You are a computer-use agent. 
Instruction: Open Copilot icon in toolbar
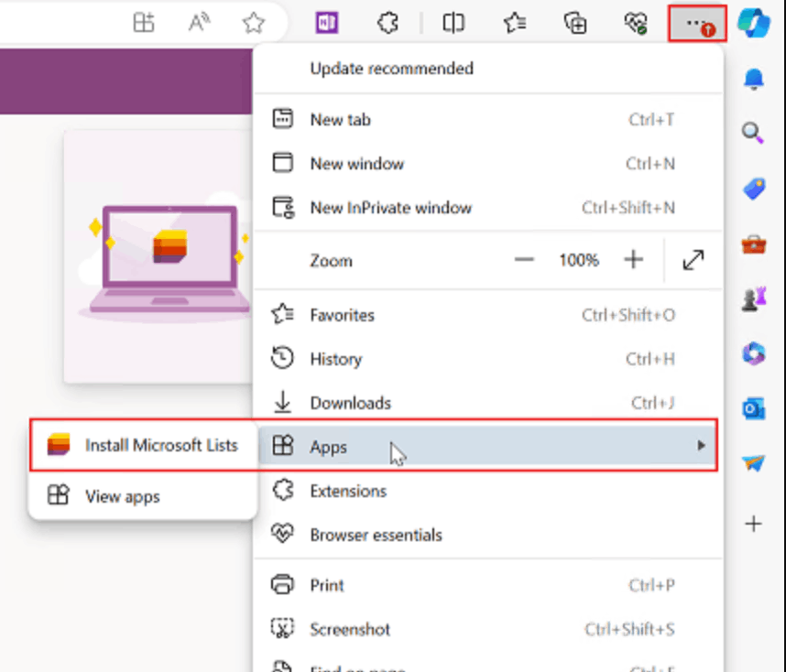[753, 23]
